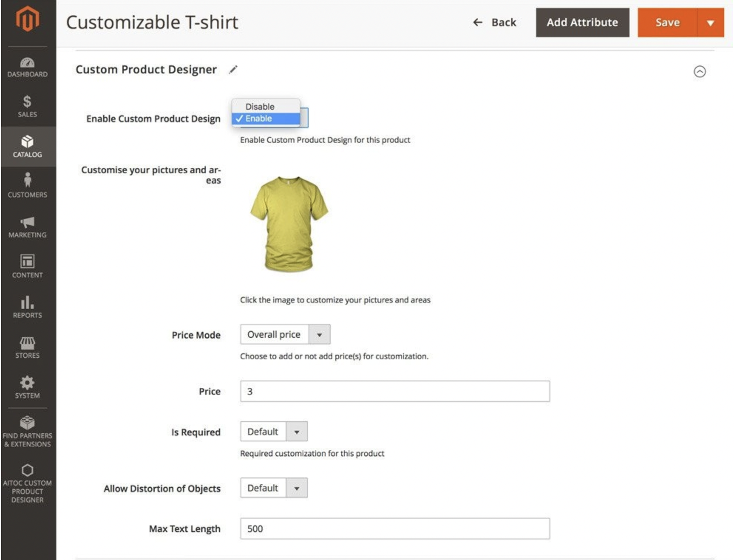734x560 pixels.
Task: Click the yellow T-shirt image to customize
Action: (289, 223)
